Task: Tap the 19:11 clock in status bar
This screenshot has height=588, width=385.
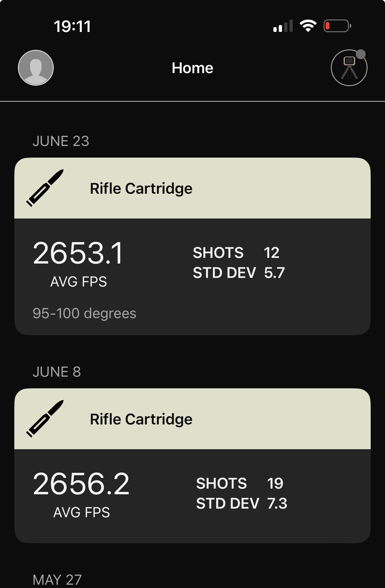Action: pos(73,27)
